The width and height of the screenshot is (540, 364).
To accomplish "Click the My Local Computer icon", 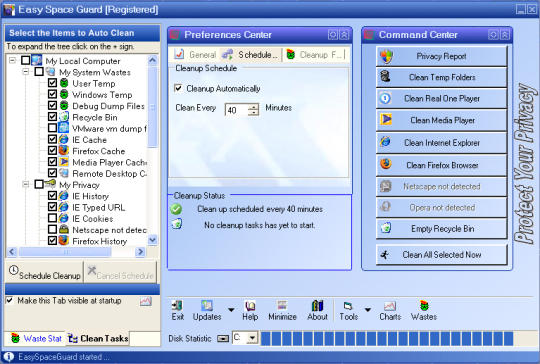I will click(37, 60).
